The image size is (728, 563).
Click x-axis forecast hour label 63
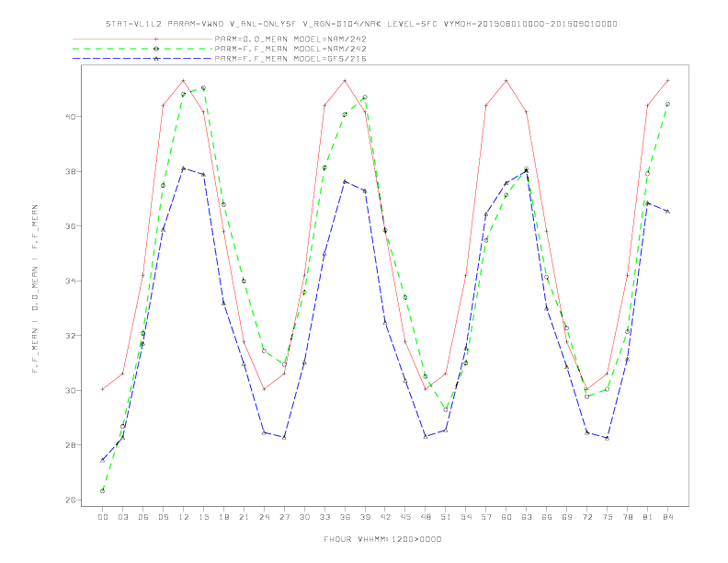[x=527, y=517]
